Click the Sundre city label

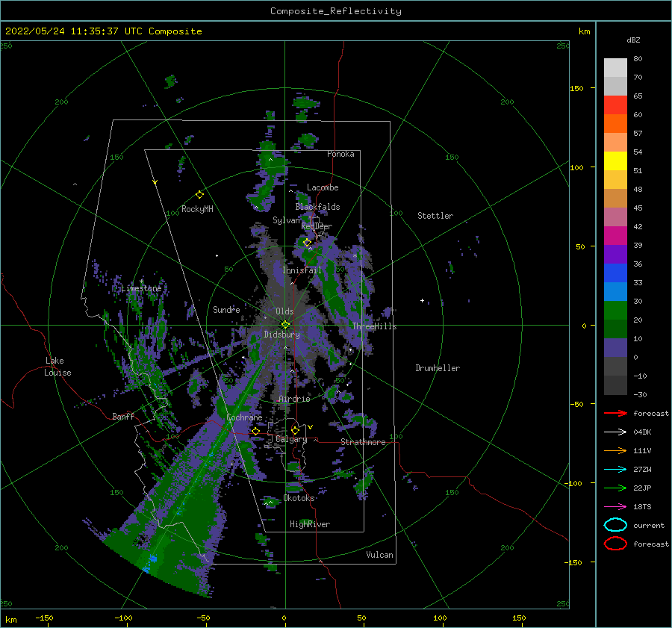226,309
